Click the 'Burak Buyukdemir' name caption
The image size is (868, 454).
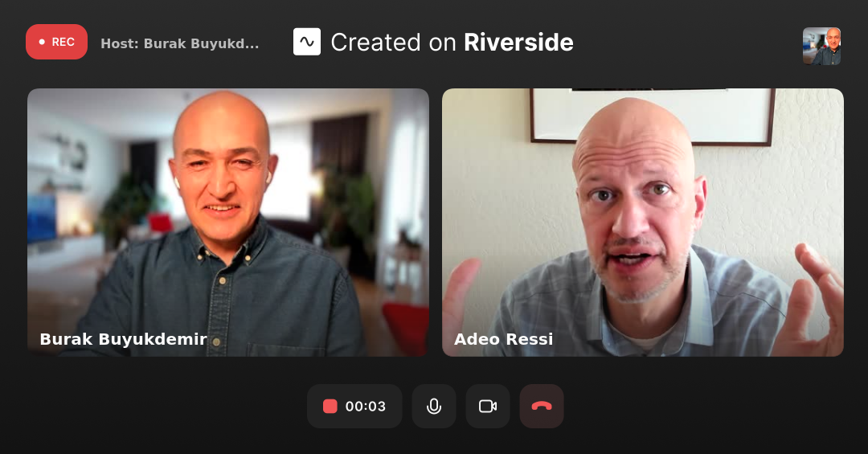124,339
